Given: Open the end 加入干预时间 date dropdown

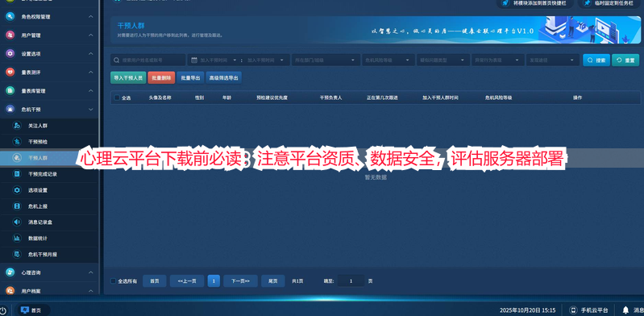Looking at the screenshot, I should coord(282,60).
